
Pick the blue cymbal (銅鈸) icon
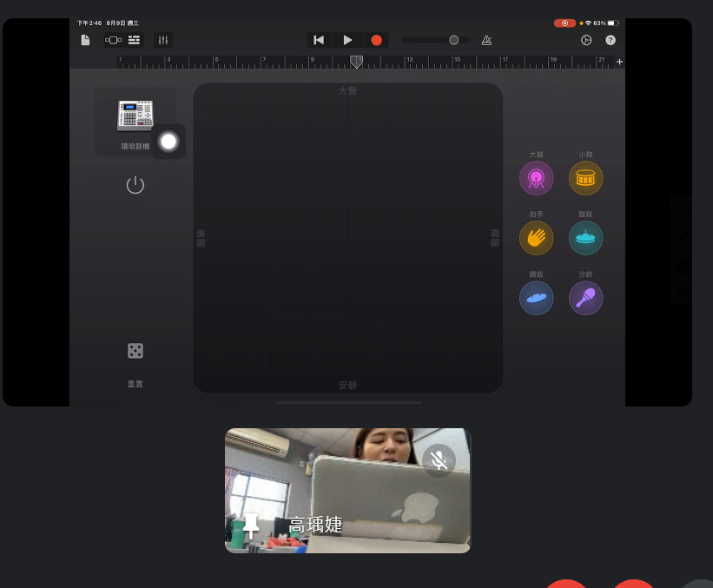click(x=536, y=298)
